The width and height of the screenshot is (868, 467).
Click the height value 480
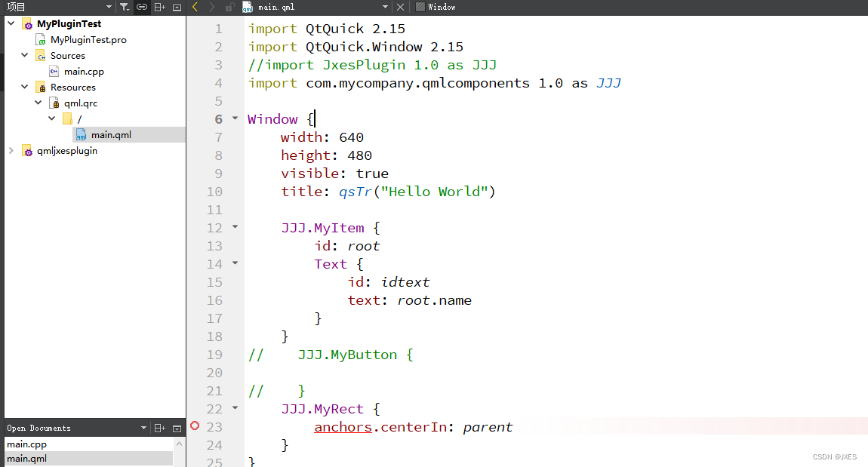click(x=359, y=155)
